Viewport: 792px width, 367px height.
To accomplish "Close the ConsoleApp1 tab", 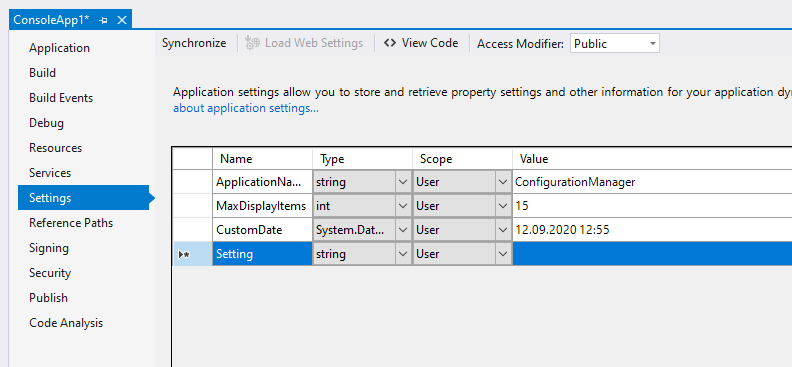I will pos(122,20).
